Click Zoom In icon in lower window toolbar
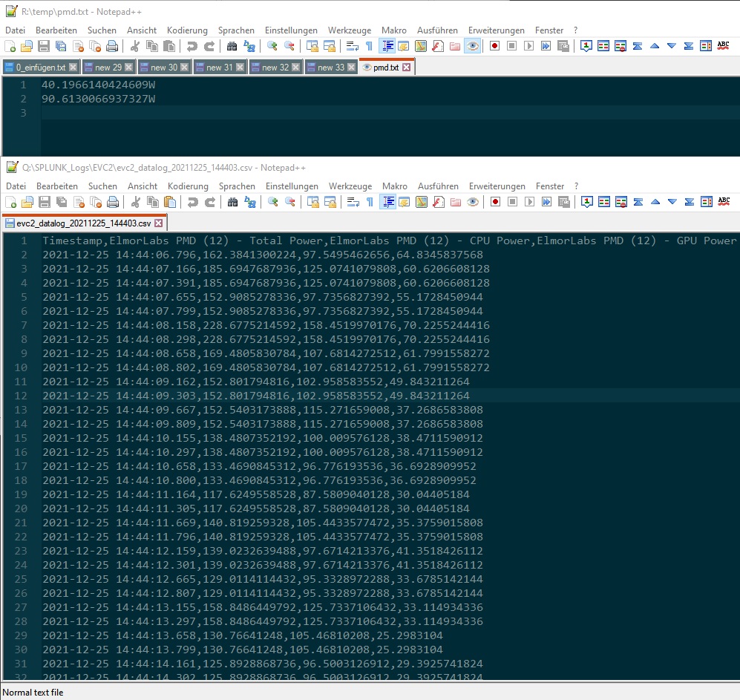 [272, 202]
